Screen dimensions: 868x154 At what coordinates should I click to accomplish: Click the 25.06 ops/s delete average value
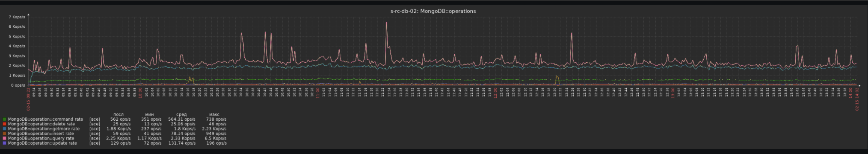[183, 124]
